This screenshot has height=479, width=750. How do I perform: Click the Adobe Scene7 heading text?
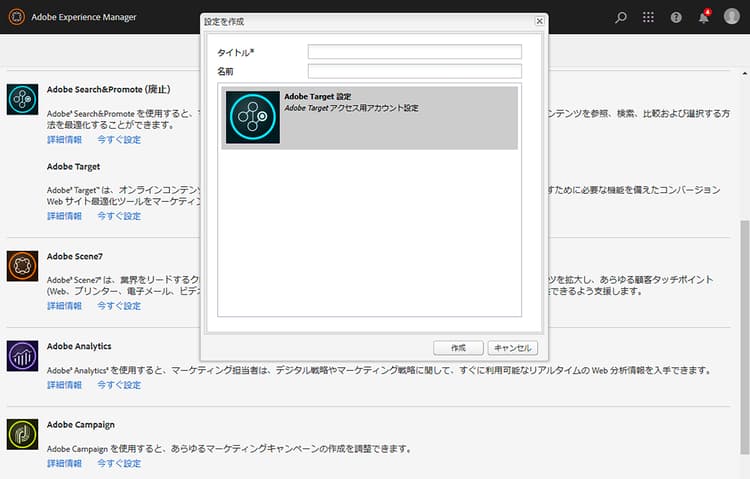click(75, 256)
